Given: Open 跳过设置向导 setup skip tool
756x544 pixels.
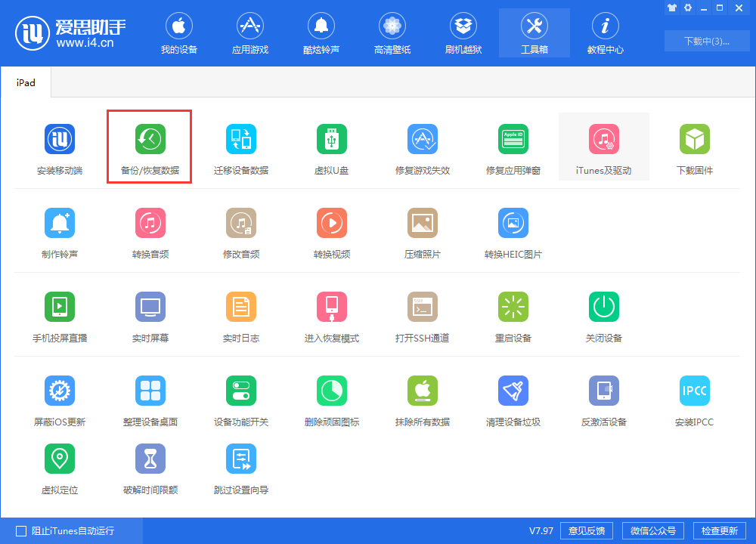Looking at the screenshot, I should (x=240, y=466).
